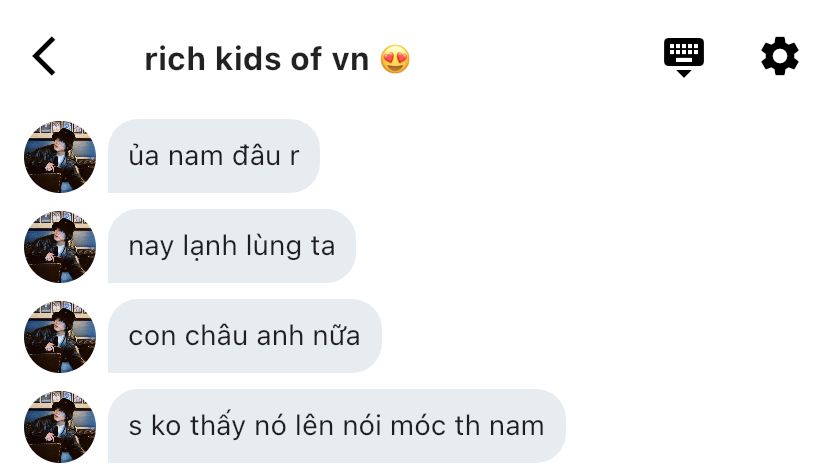View avatar beside "ủa nam đâu r"
Screen dimensions: 828x472
(x=60, y=157)
